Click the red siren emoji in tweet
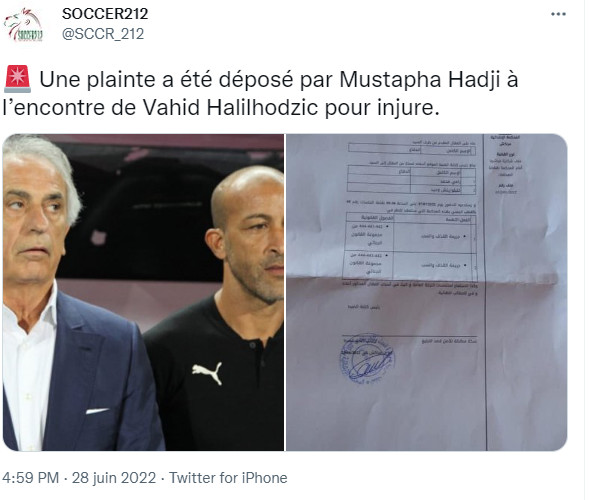The image size is (589, 500). [17, 79]
